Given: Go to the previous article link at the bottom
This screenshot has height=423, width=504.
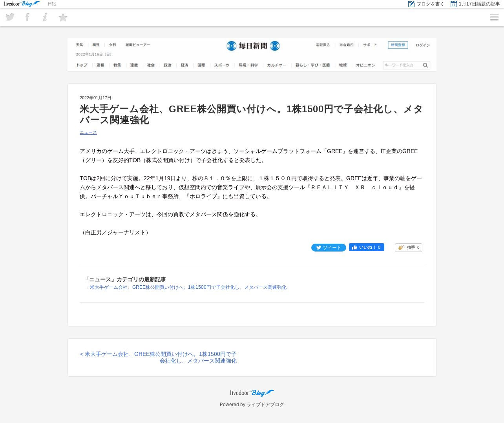Looking at the screenshot, I should 158,357.
